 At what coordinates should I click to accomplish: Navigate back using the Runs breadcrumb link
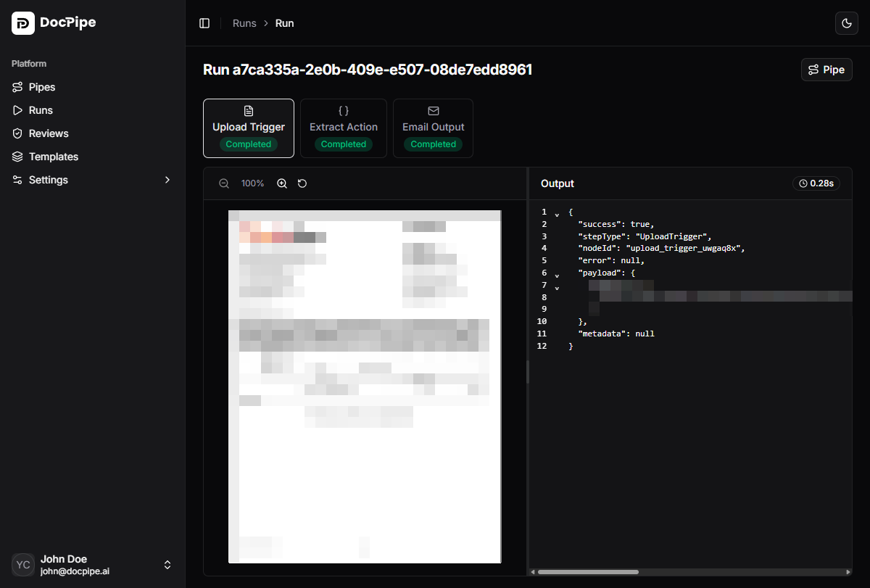(244, 22)
